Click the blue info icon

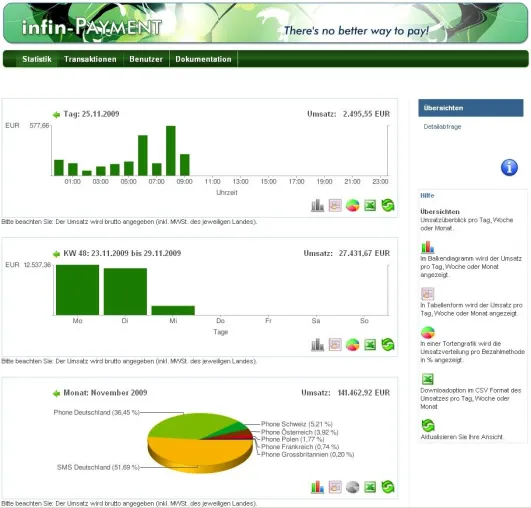(509, 167)
